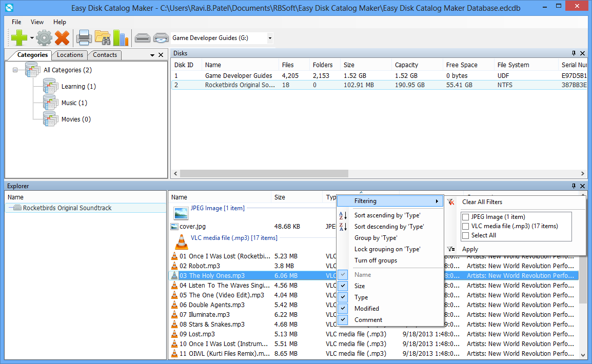
Task: Choose Sort descending by 'Type'
Action: pos(389,227)
